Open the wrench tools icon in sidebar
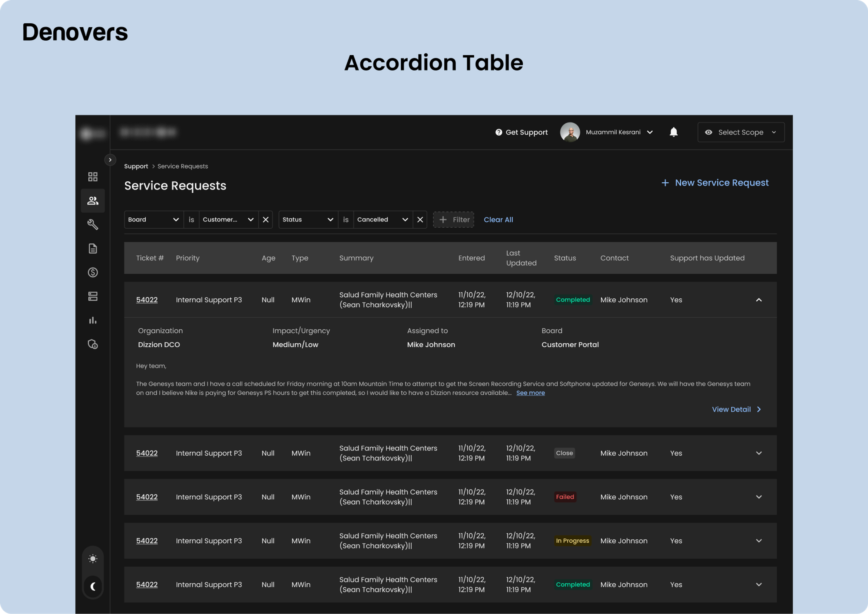Image resolution: width=868 pixels, height=614 pixels. click(93, 225)
